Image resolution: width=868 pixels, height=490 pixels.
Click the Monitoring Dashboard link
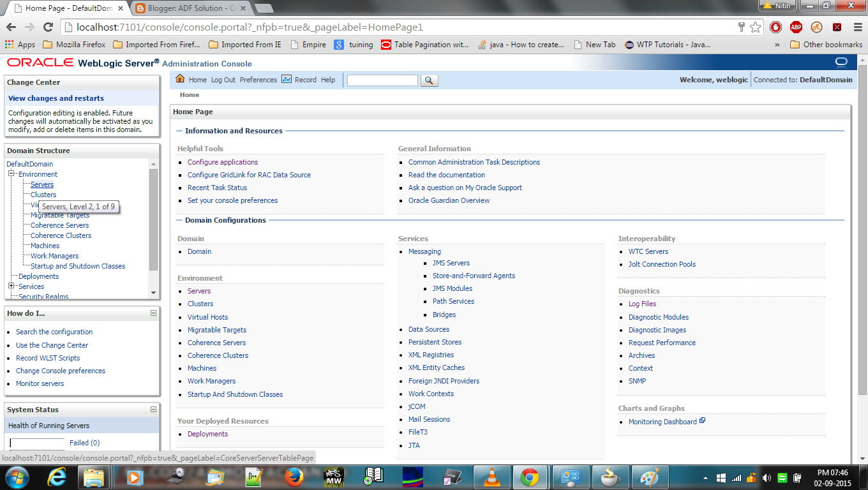pyautogui.click(x=662, y=422)
